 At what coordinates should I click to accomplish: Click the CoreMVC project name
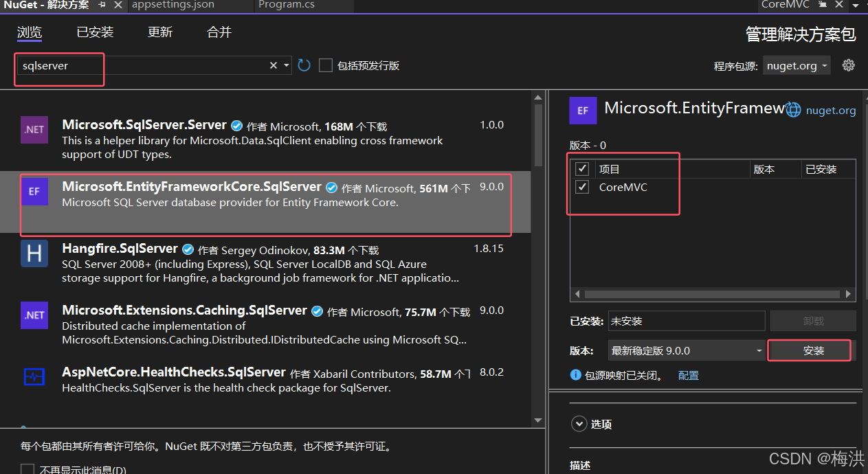point(623,187)
